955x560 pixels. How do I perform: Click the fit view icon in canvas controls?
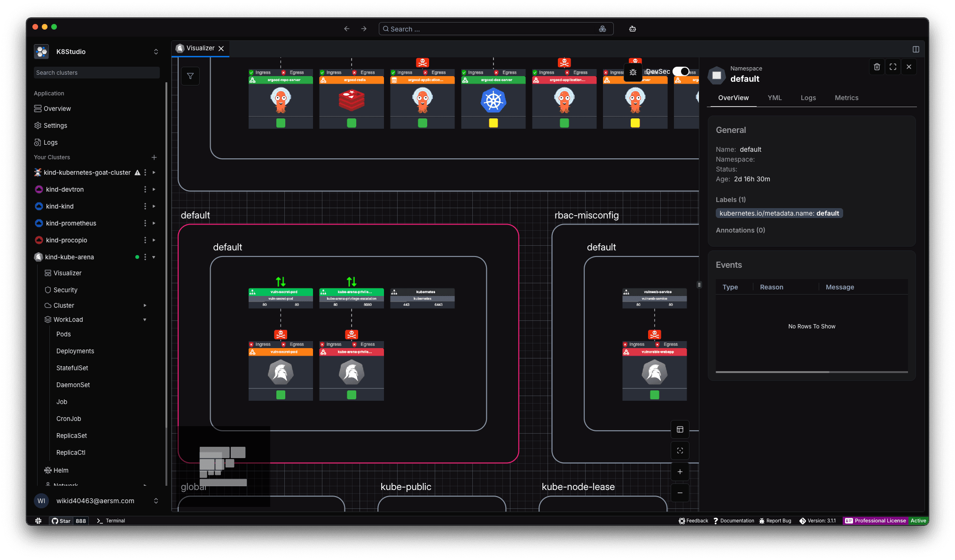(680, 451)
